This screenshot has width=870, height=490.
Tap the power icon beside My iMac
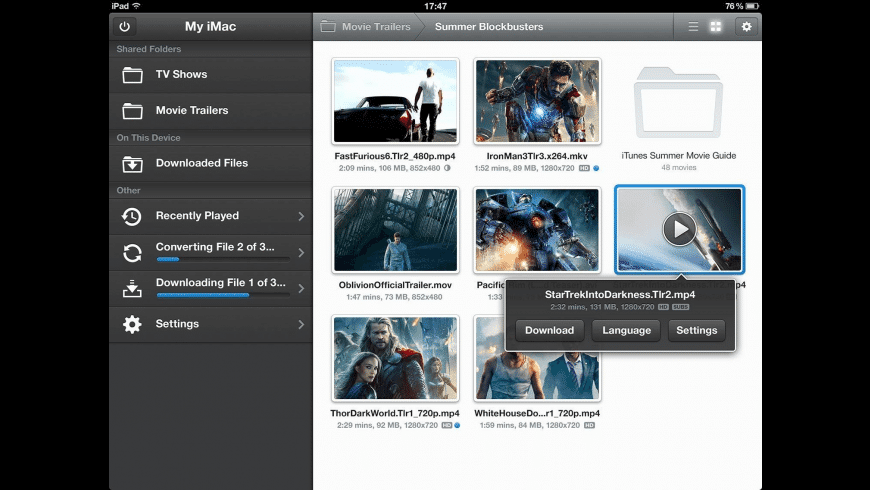tap(124, 26)
